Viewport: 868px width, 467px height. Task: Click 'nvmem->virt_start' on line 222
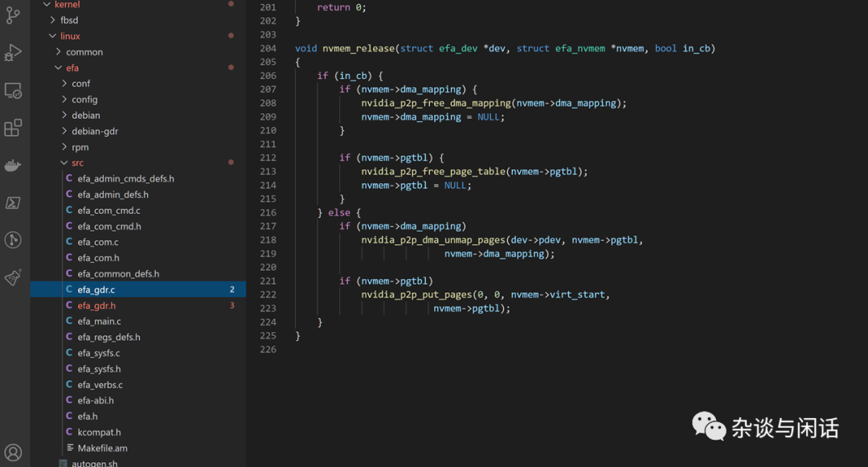point(558,295)
